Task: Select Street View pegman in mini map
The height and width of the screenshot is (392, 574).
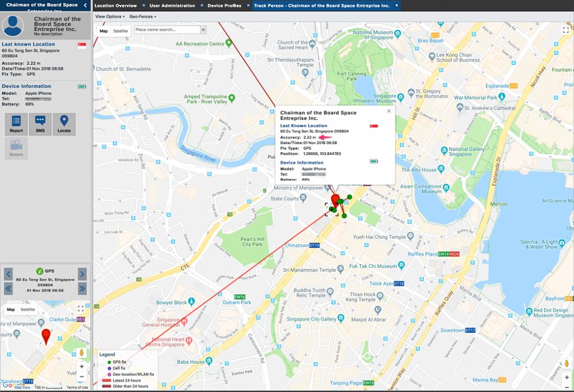Action: pos(82,353)
